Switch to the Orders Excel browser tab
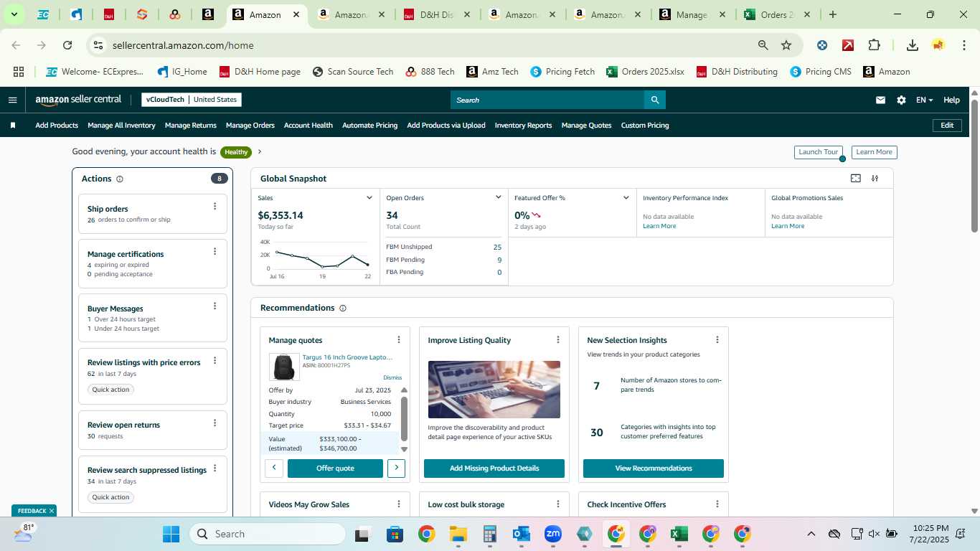Image resolution: width=980 pixels, height=551 pixels. coord(777,14)
